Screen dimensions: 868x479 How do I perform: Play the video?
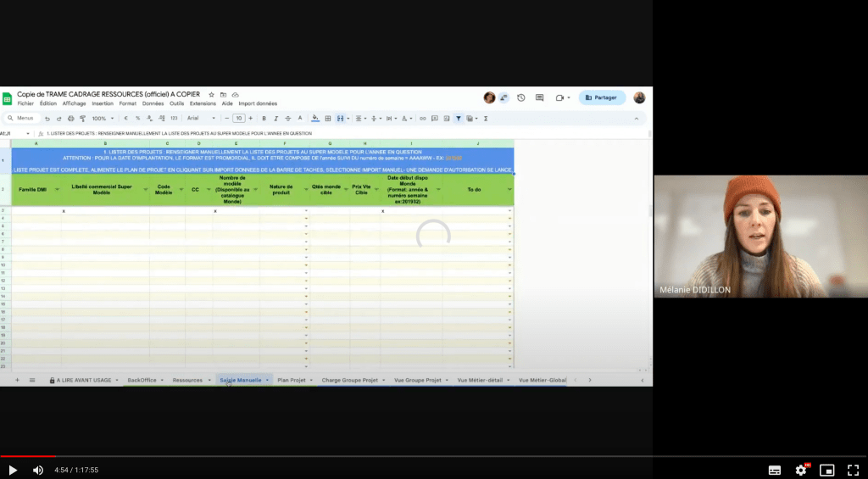coord(13,470)
